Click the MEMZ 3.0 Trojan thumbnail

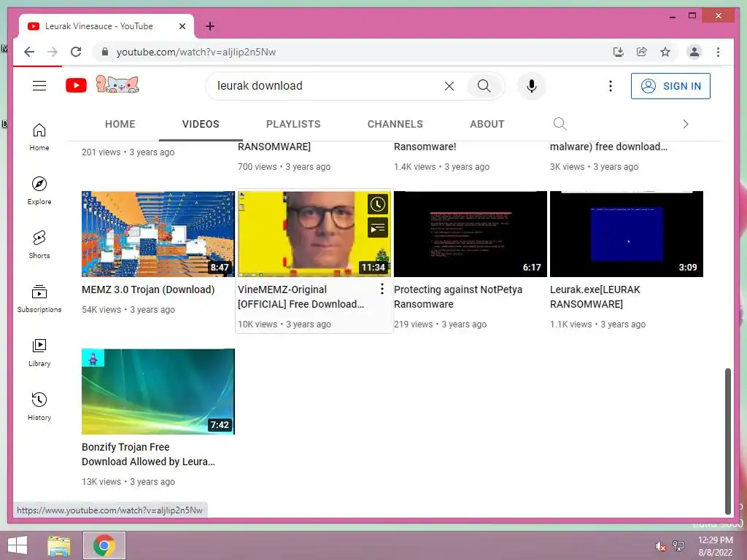(x=158, y=234)
